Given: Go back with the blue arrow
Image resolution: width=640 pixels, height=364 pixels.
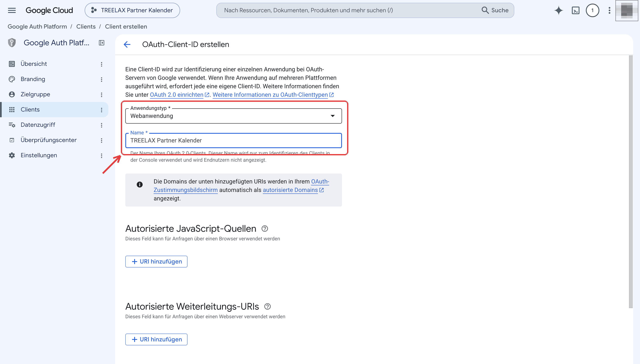Looking at the screenshot, I should click(127, 44).
